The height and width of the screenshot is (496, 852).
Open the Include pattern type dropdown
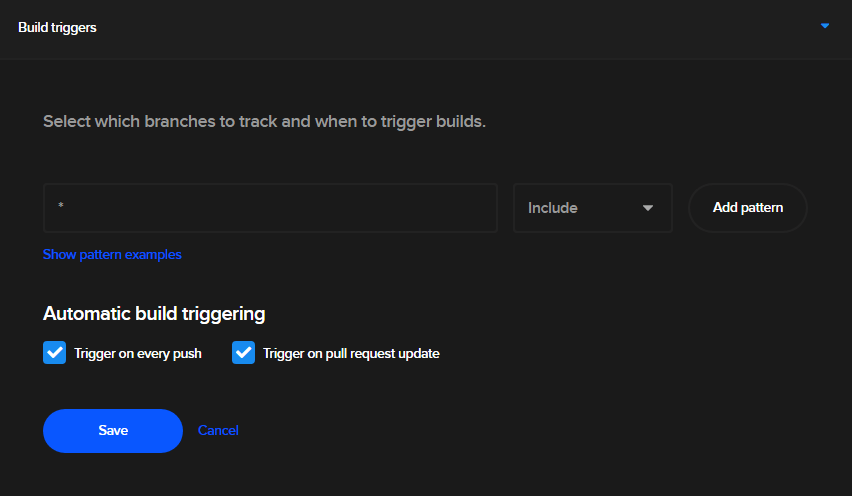593,208
